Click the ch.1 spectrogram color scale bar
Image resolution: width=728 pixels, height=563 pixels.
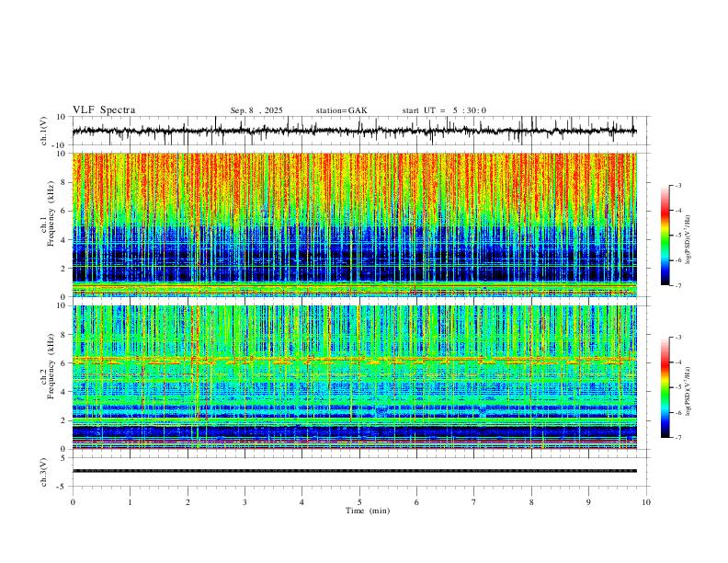[x=665, y=236]
